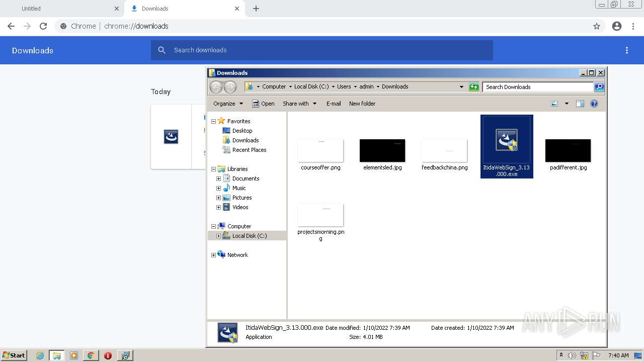Click Explorer forward navigation button
Screen dimensions: 644x362
230,87
